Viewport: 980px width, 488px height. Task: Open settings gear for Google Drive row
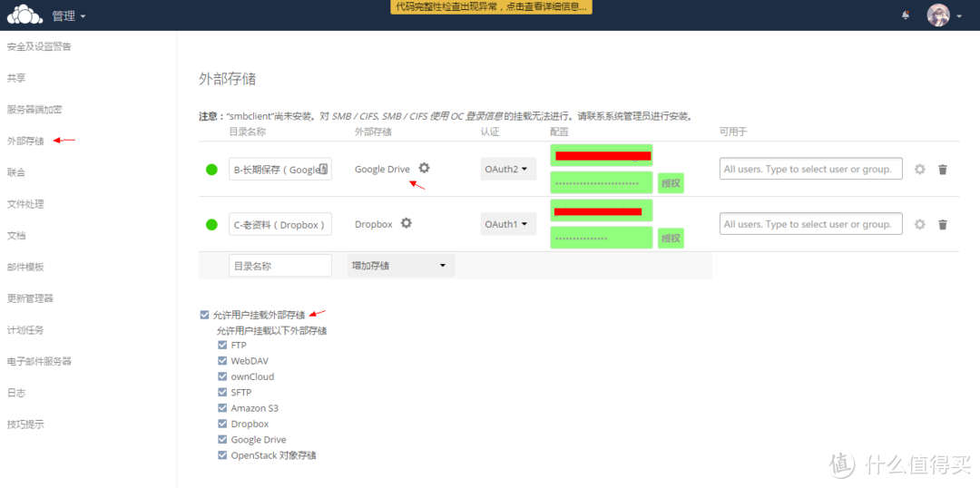coord(919,170)
